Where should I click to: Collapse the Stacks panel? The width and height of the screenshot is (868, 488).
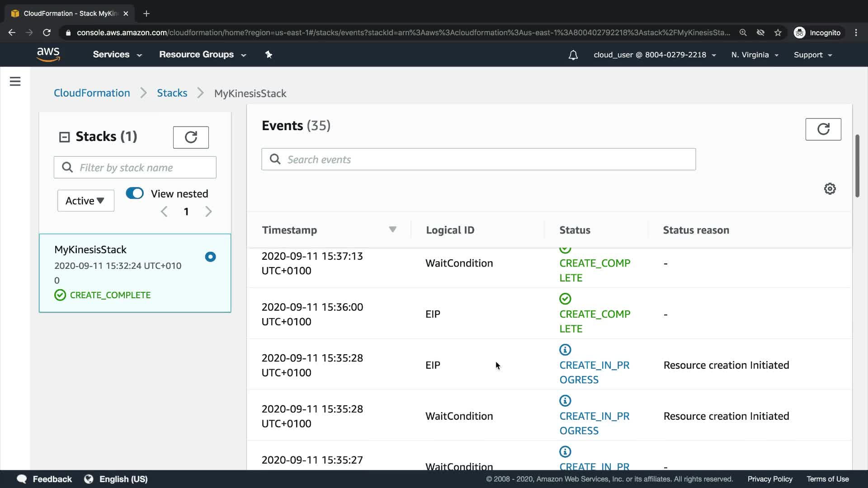65,137
